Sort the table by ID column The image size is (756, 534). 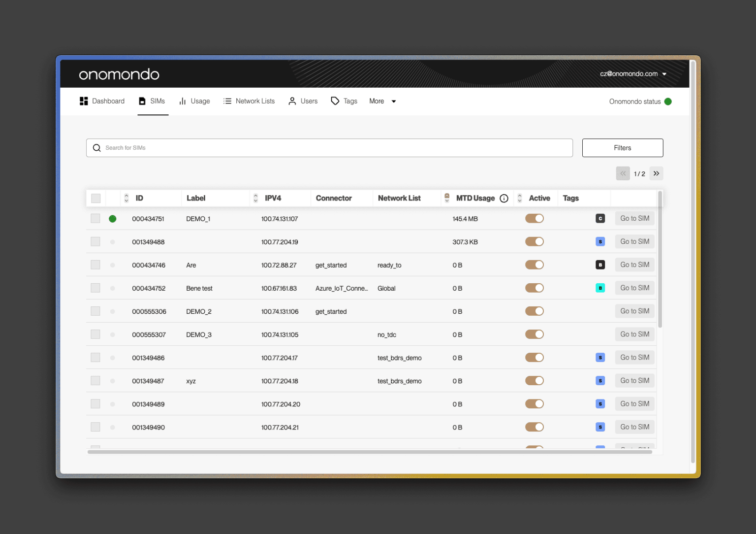(126, 198)
